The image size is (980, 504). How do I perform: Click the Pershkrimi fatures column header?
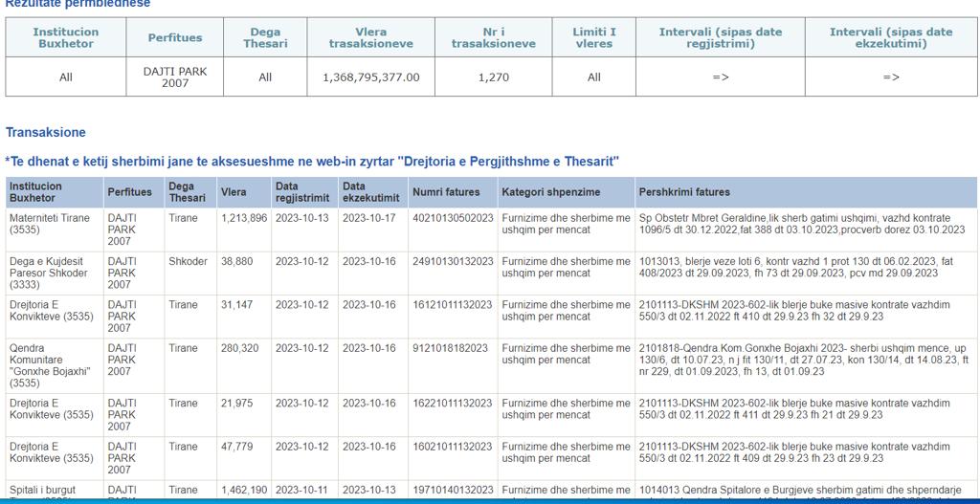(684, 192)
